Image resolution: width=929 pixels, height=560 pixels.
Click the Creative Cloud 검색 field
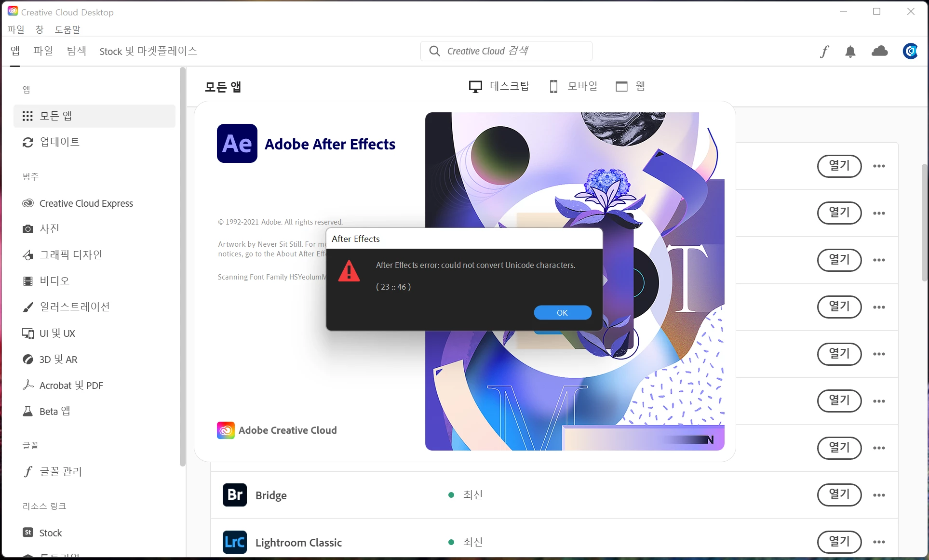506,51
